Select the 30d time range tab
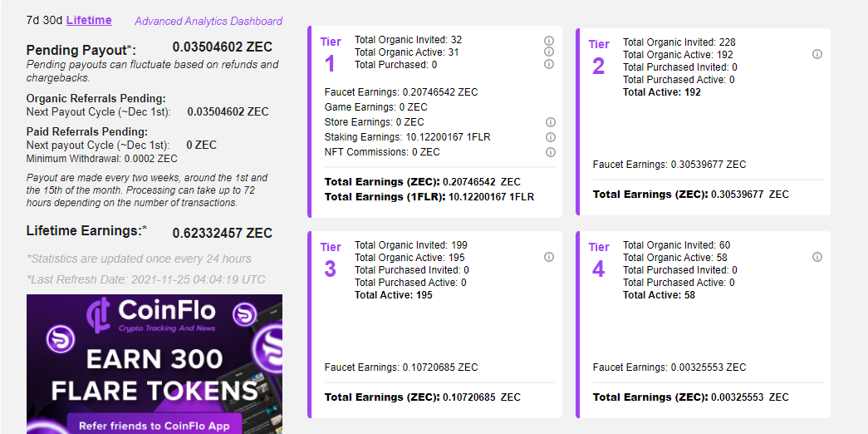This screenshot has width=868, height=434. (53, 20)
